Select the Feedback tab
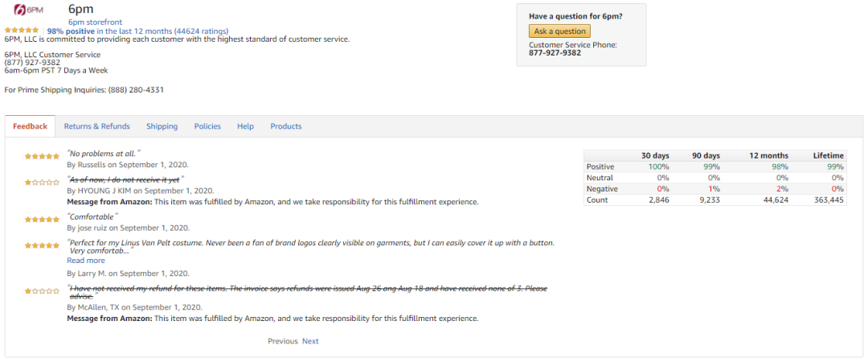This screenshot has height=362, width=868. click(x=31, y=126)
